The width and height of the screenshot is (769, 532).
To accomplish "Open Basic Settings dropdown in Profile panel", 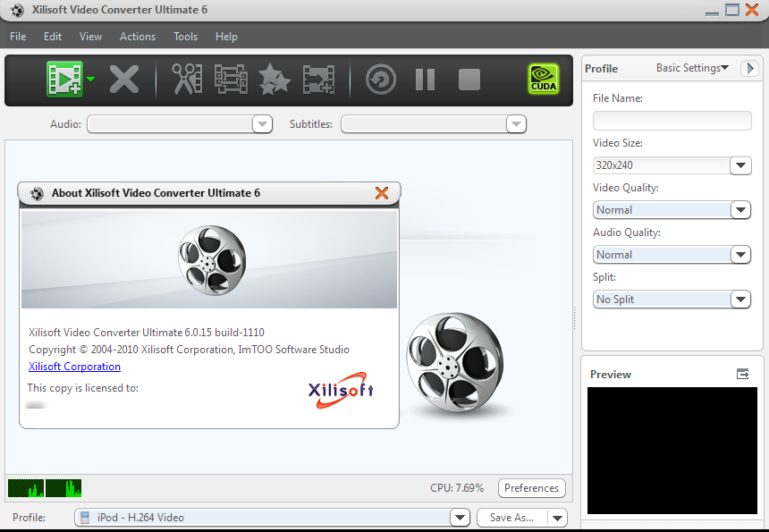I will pos(692,68).
